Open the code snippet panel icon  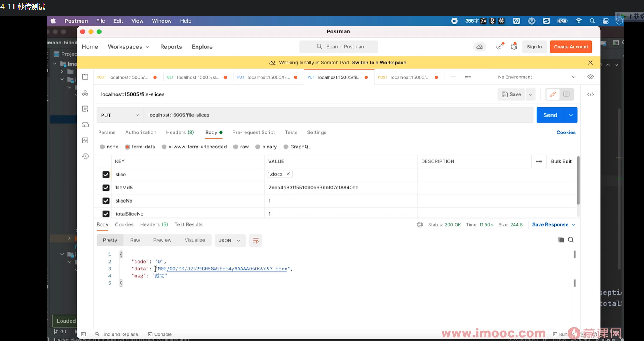(x=590, y=94)
